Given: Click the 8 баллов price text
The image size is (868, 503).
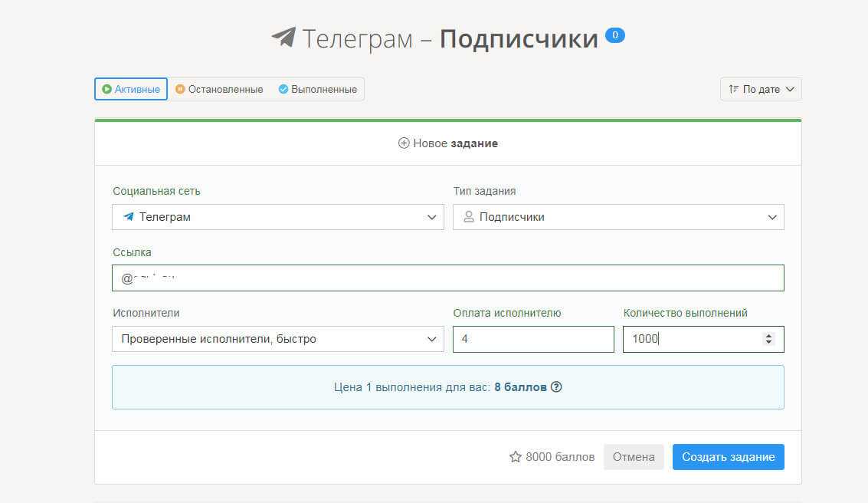Looking at the screenshot, I should 520,387.
